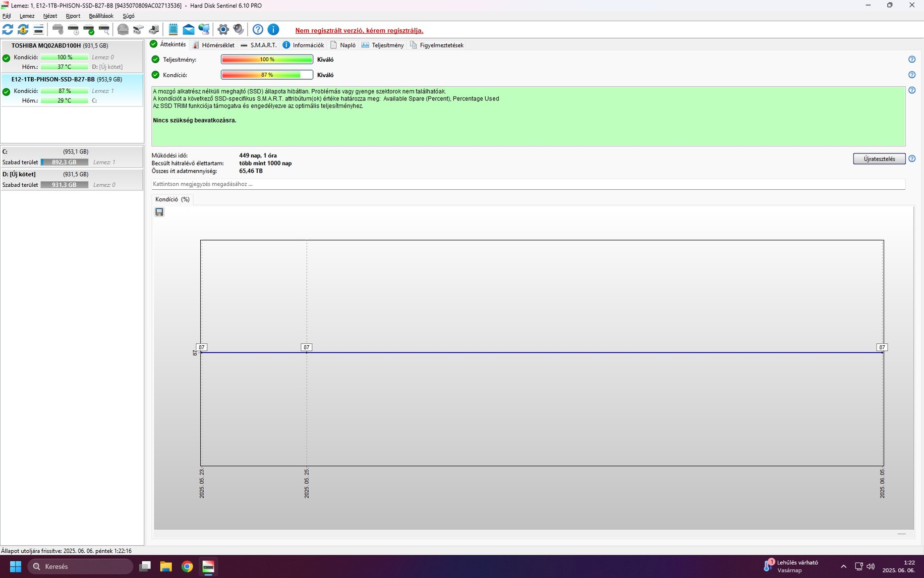Switch to the Információk tab
Viewport: 924px width, 578px height.
pyautogui.click(x=303, y=45)
